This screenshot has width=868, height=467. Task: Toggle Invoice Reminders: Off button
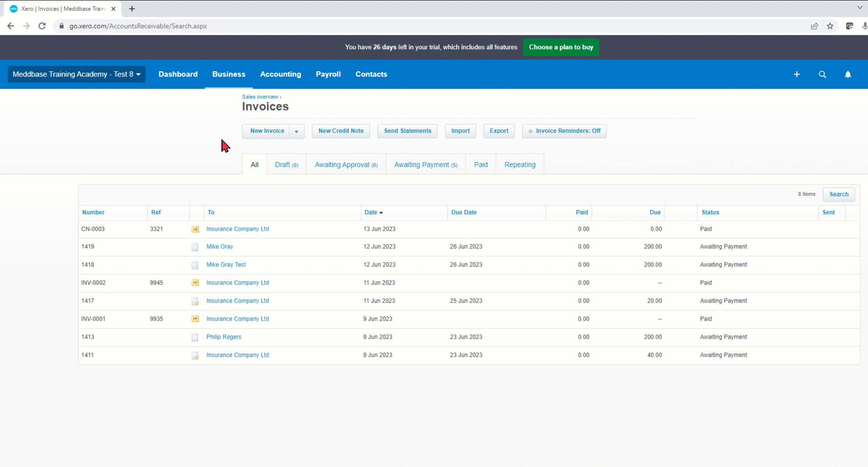coord(564,131)
